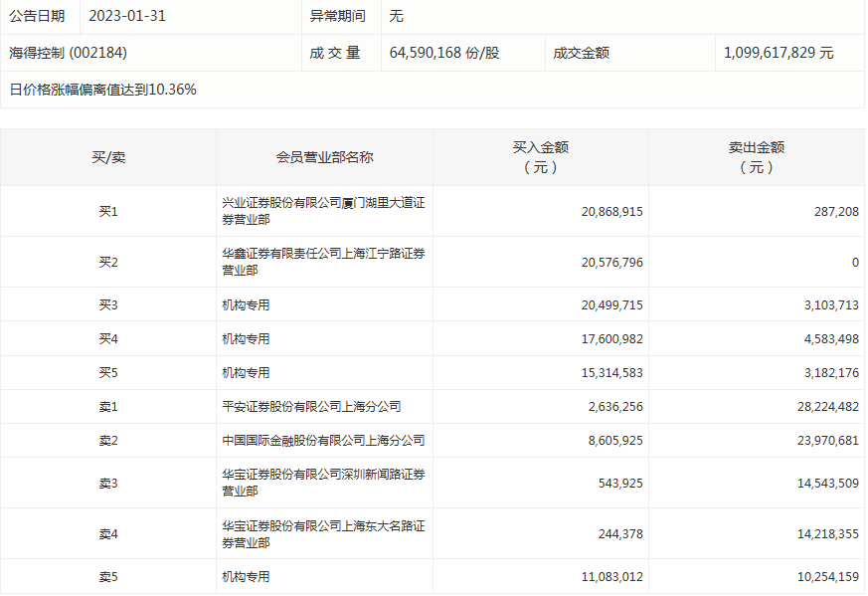
Task: Select turnover value 1,099,617,829 元
Action: coord(779,53)
